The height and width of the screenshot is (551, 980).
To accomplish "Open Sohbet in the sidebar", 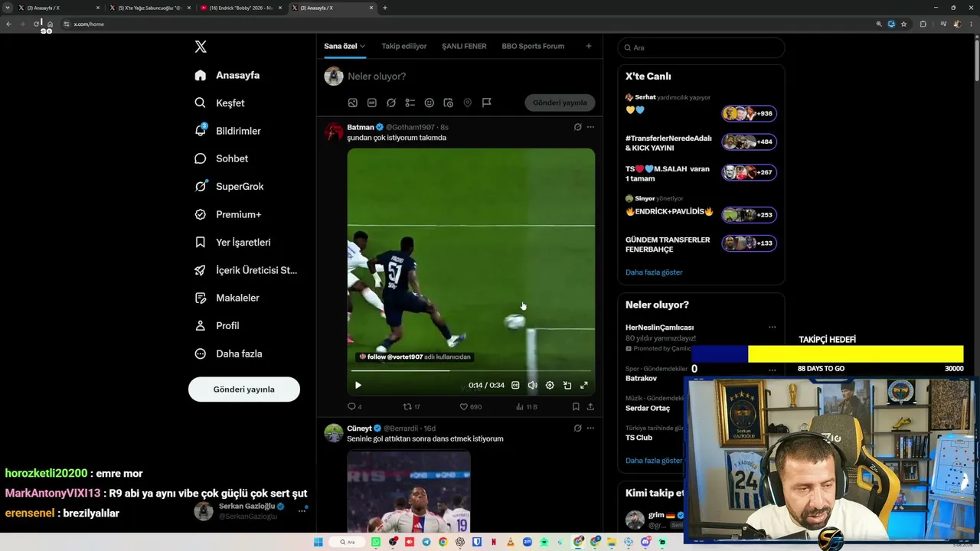I will point(221,158).
